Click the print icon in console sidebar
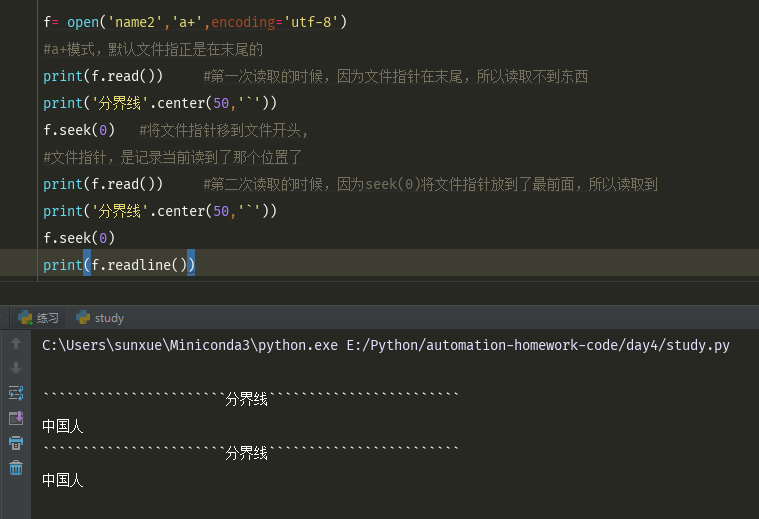Viewport: 759px width, 519px height. pos(16,443)
